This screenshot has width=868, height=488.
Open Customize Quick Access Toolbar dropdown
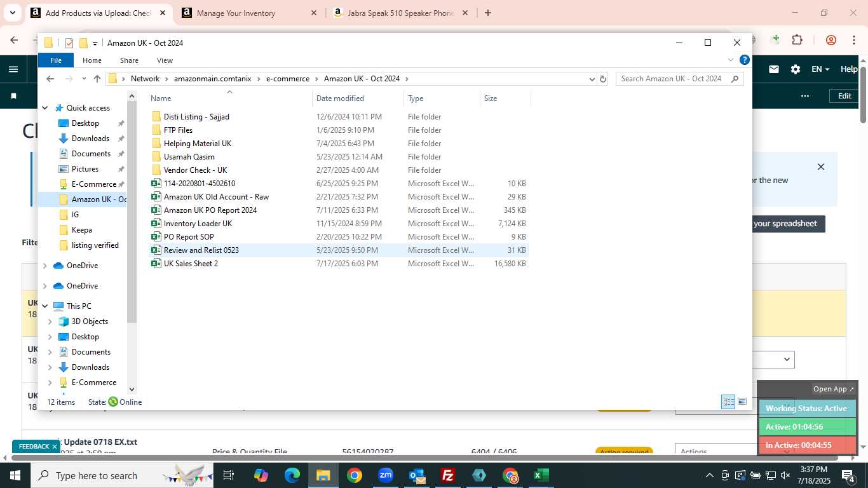(x=95, y=43)
